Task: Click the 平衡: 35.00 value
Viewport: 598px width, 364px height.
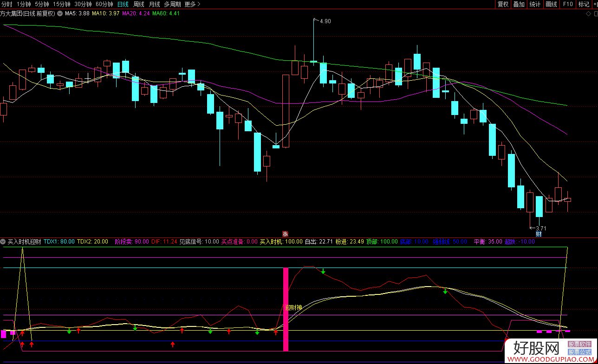Action: click(487, 242)
